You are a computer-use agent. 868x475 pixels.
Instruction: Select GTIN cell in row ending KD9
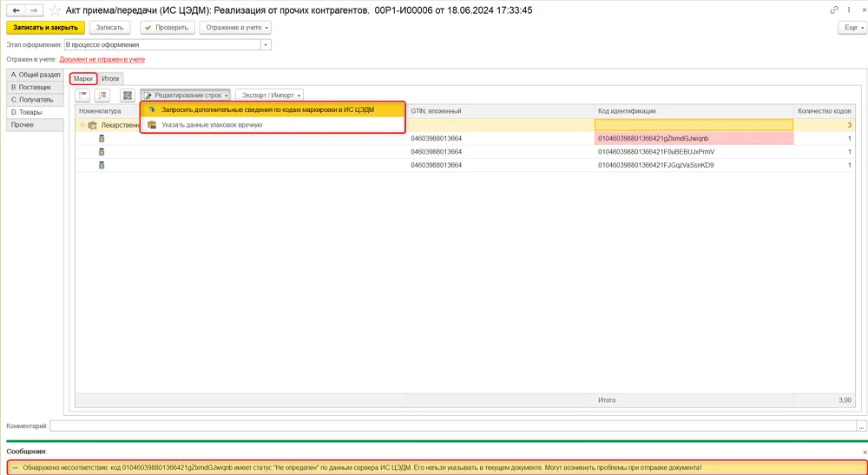point(501,165)
